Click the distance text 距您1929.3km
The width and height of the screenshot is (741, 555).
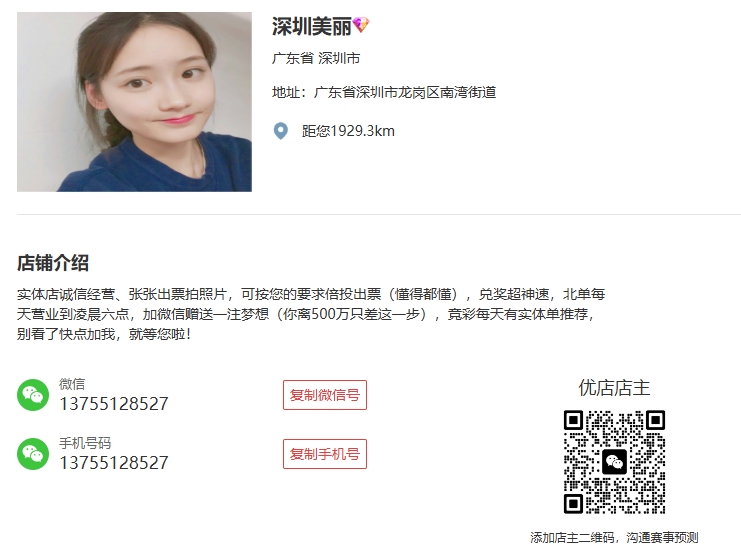coord(348,131)
